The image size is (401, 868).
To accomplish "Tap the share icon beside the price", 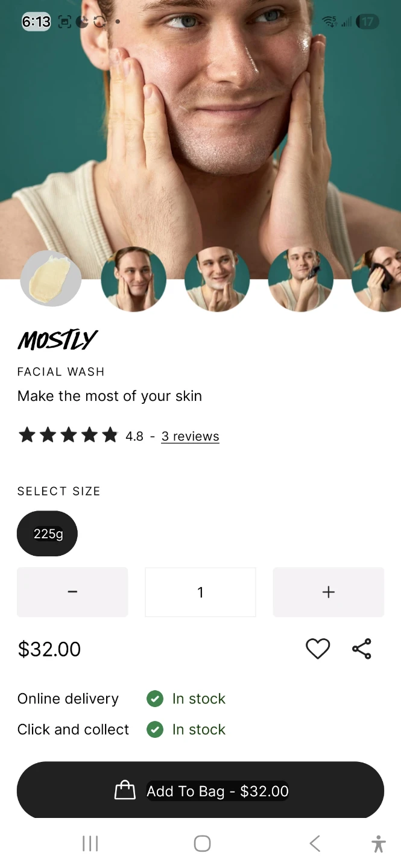I will (x=362, y=649).
